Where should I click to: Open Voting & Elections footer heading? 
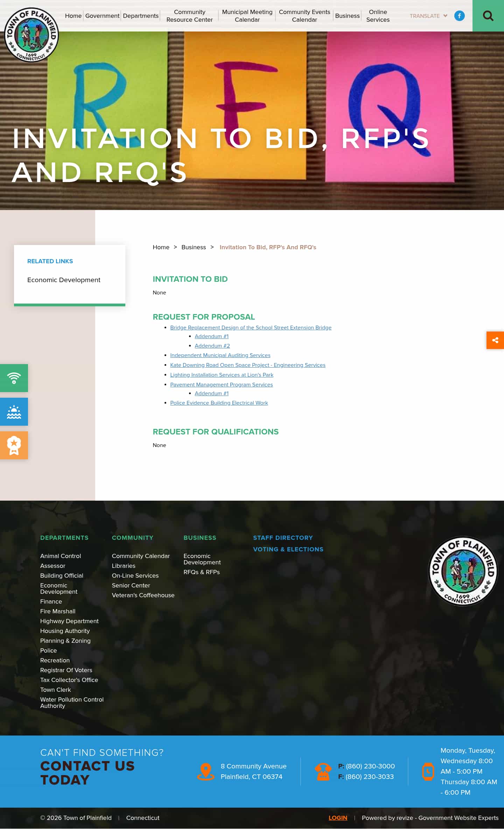pos(288,549)
